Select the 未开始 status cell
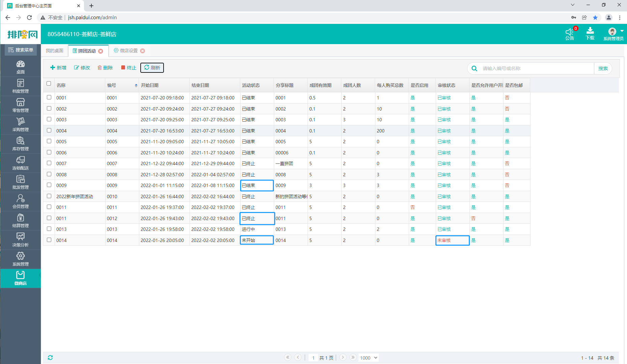The height and width of the screenshot is (364, 627). 257,240
